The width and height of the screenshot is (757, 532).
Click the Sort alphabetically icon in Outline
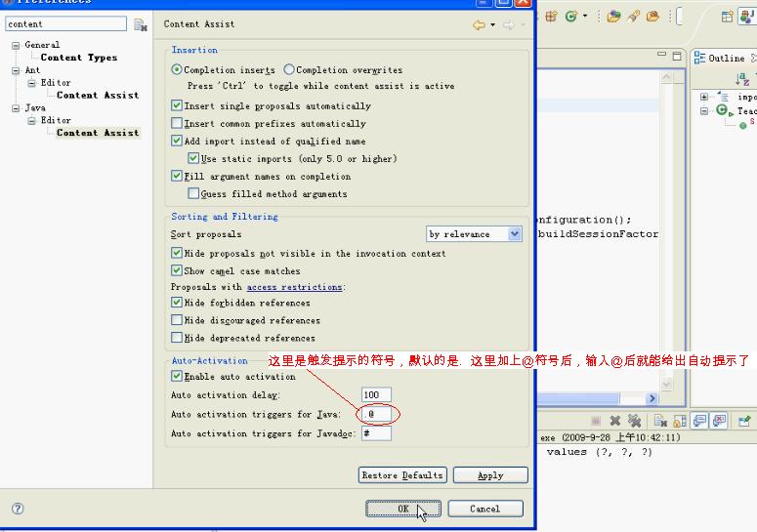point(742,80)
